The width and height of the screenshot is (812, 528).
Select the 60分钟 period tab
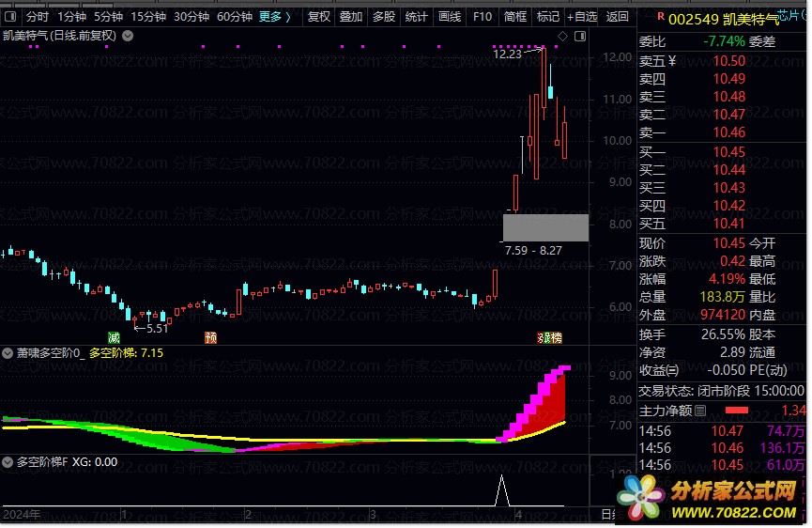click(234, 17)
